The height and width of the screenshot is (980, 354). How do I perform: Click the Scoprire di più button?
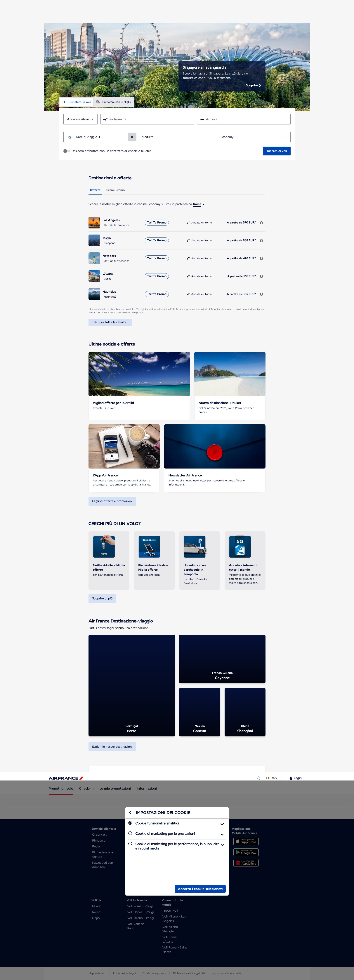102,599
